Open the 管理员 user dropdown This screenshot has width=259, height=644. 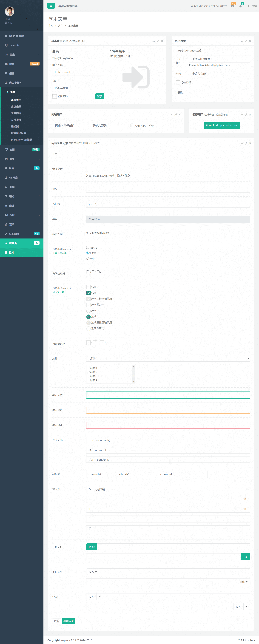tap(10, 23)
